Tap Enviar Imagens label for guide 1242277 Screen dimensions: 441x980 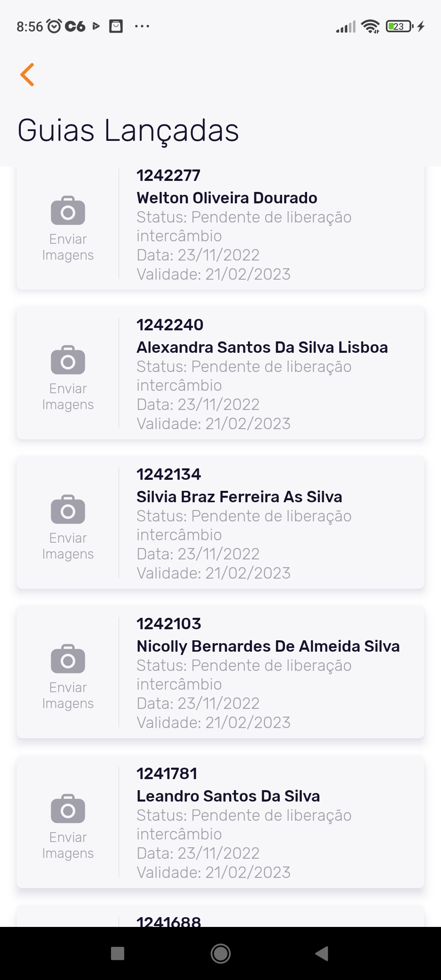(x=68, y=247)
